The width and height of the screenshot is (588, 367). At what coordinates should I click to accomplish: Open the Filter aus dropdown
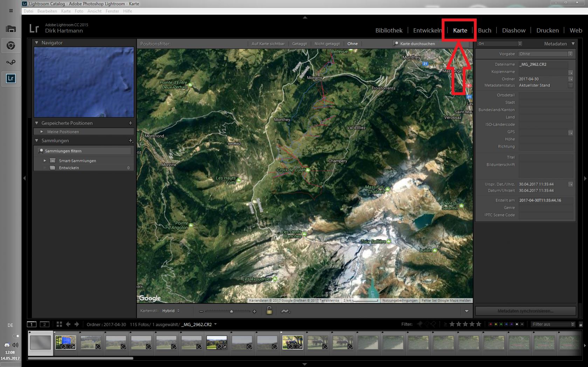click(553, 324)
